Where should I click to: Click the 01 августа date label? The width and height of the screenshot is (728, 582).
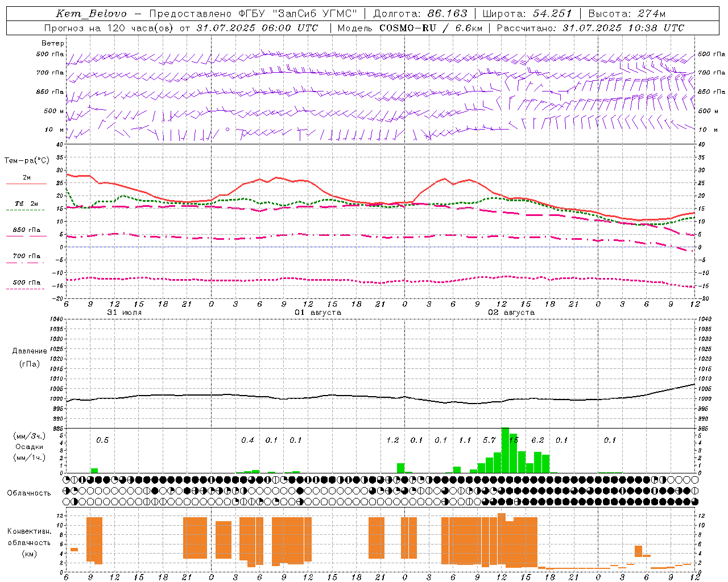tap(318, 313)
